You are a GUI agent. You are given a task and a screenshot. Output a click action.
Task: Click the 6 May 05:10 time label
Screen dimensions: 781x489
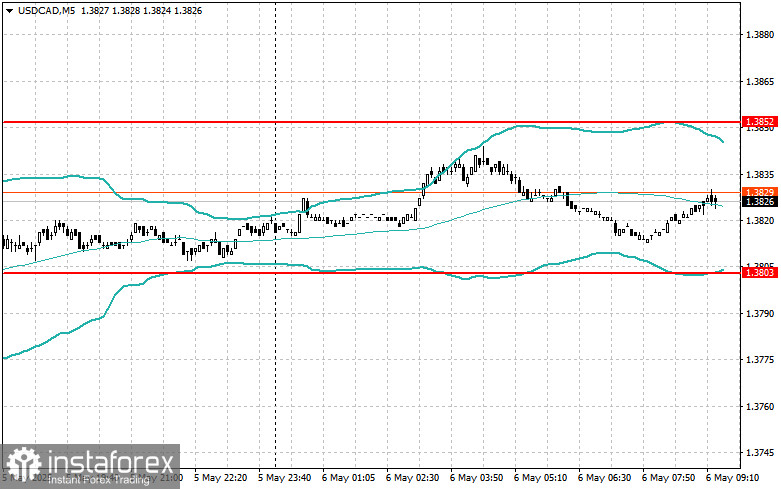(x=540, y=478)
